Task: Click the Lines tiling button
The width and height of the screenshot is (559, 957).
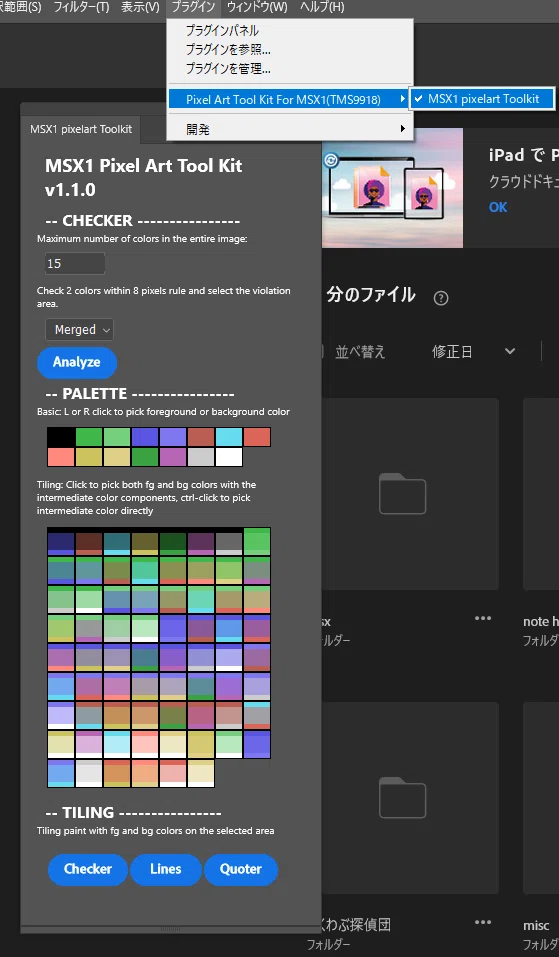Action: (166, 870)
